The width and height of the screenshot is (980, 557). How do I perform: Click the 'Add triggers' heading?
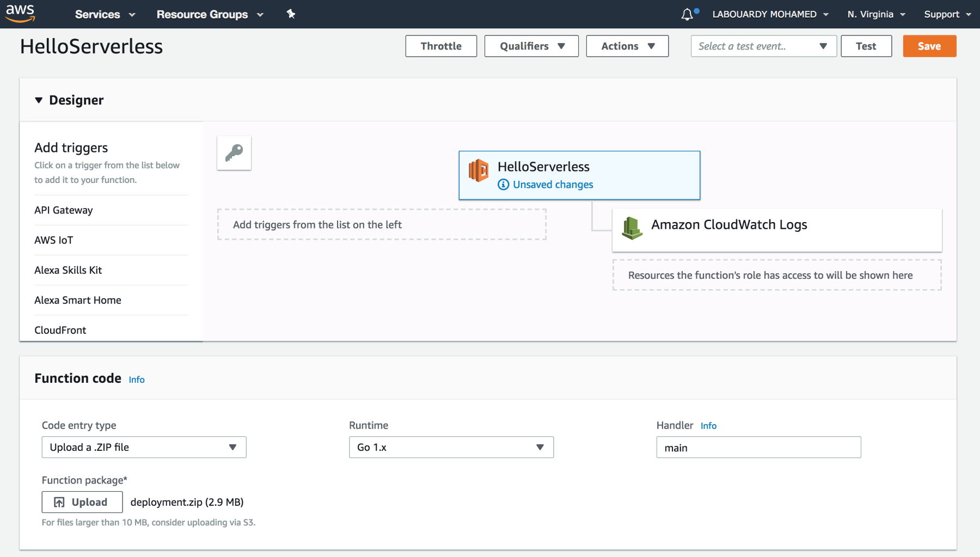click(71, 148)
